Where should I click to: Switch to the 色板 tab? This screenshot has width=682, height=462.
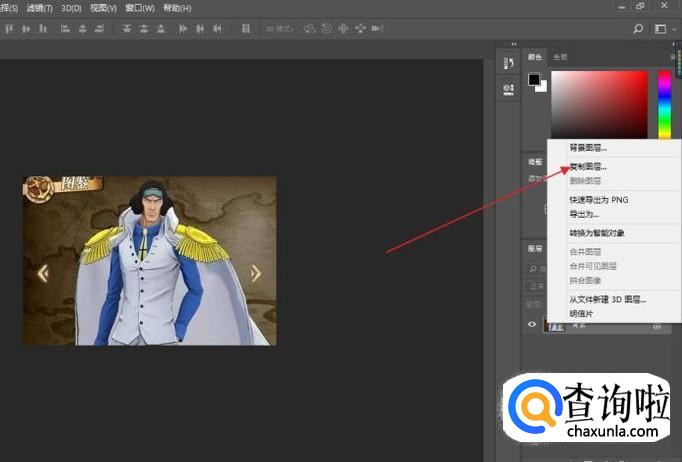(x=561, y=57)
